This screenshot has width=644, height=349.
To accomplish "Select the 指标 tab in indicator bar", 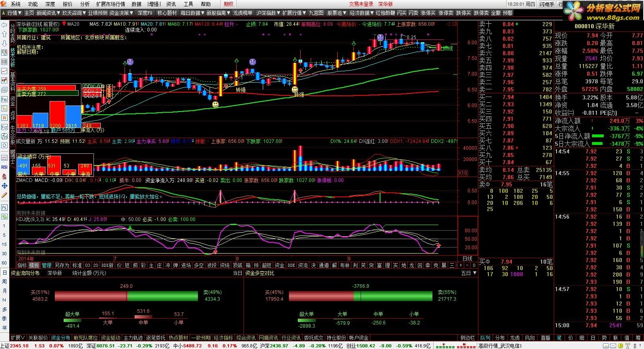I will 22,265.
